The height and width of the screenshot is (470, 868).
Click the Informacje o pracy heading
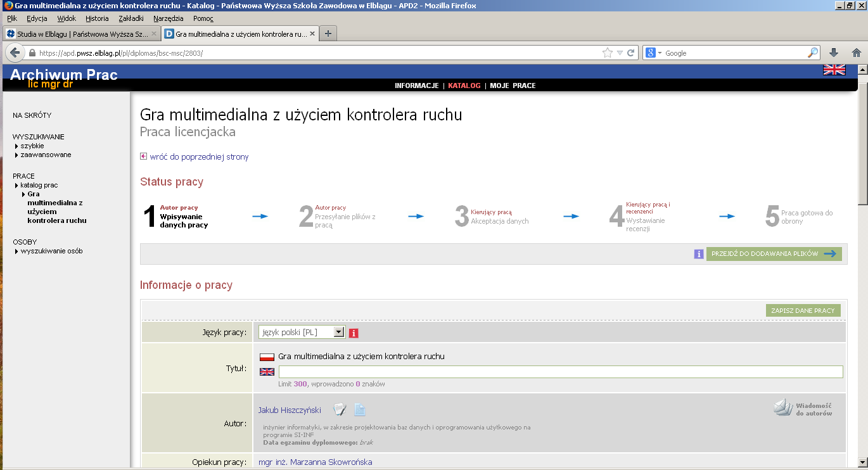point(186,285)
